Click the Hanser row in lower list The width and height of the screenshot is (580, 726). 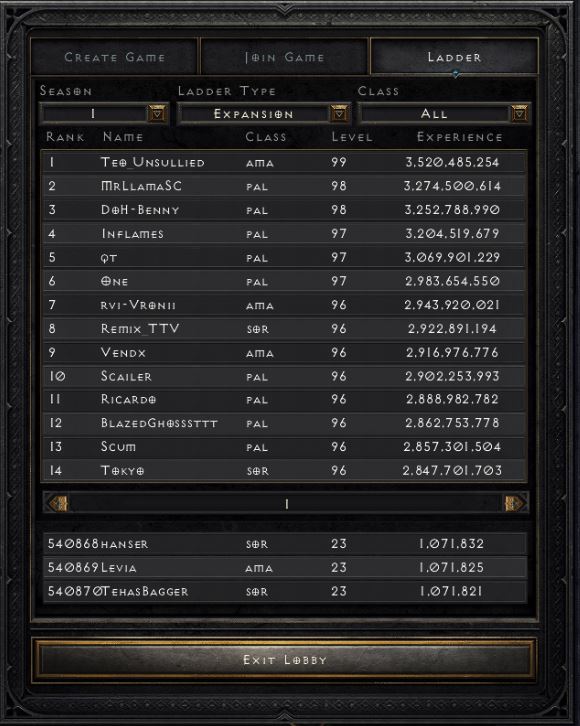point(284,544)
